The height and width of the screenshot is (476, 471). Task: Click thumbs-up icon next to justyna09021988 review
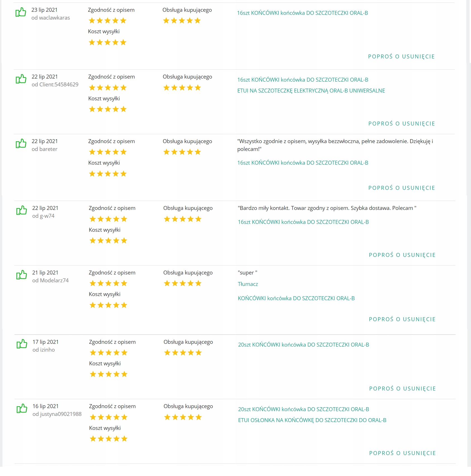(22, 409)
